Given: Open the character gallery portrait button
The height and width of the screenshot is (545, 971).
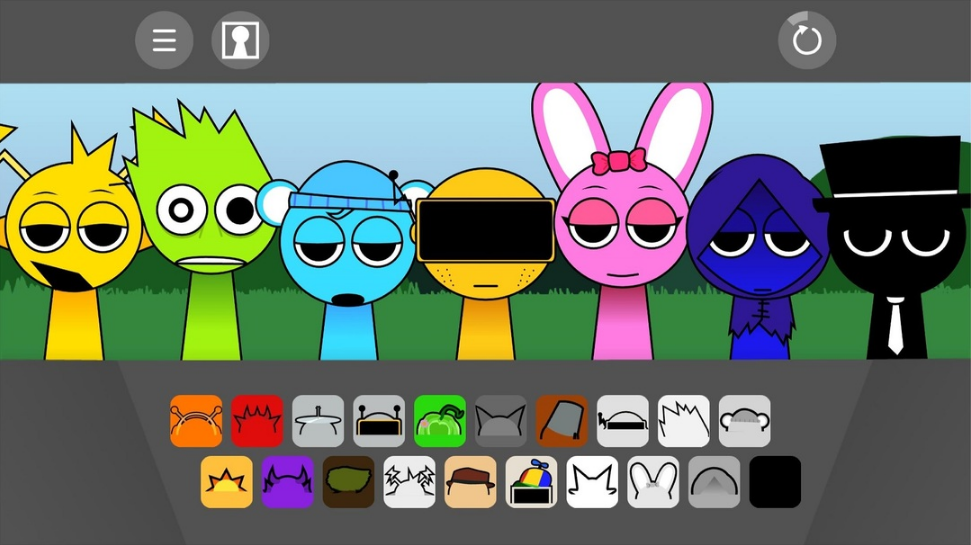Looking at the screenshot, I should tap(240, 41).
